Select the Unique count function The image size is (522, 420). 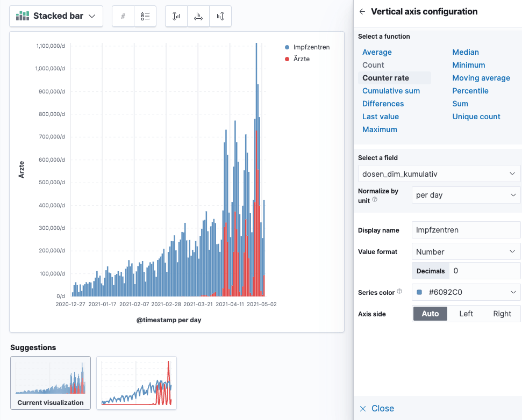(476, 117)
